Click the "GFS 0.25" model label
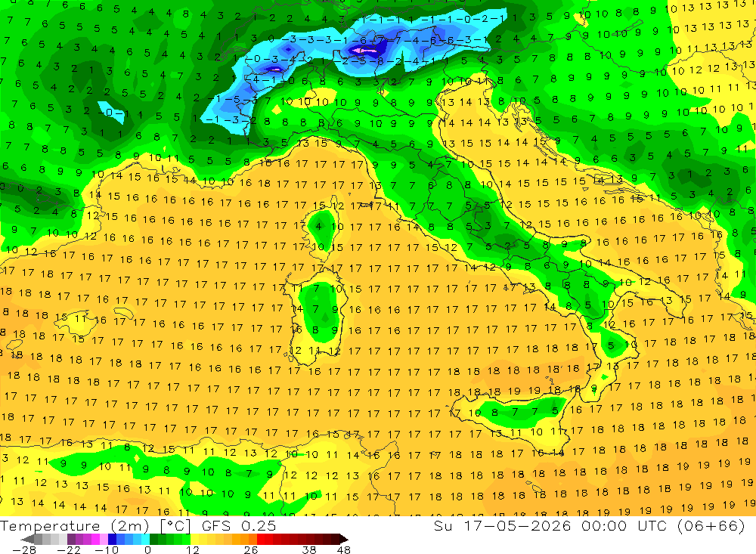Screen dimensions: 756x554 click(x=239, y=525)
